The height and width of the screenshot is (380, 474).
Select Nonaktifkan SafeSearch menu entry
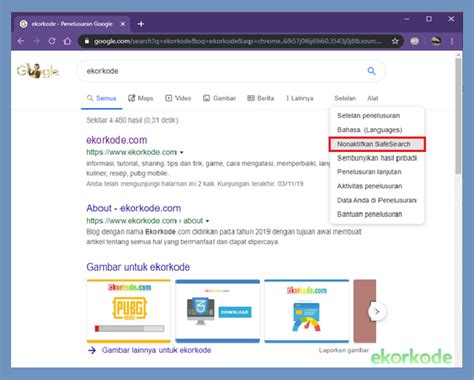377,144
